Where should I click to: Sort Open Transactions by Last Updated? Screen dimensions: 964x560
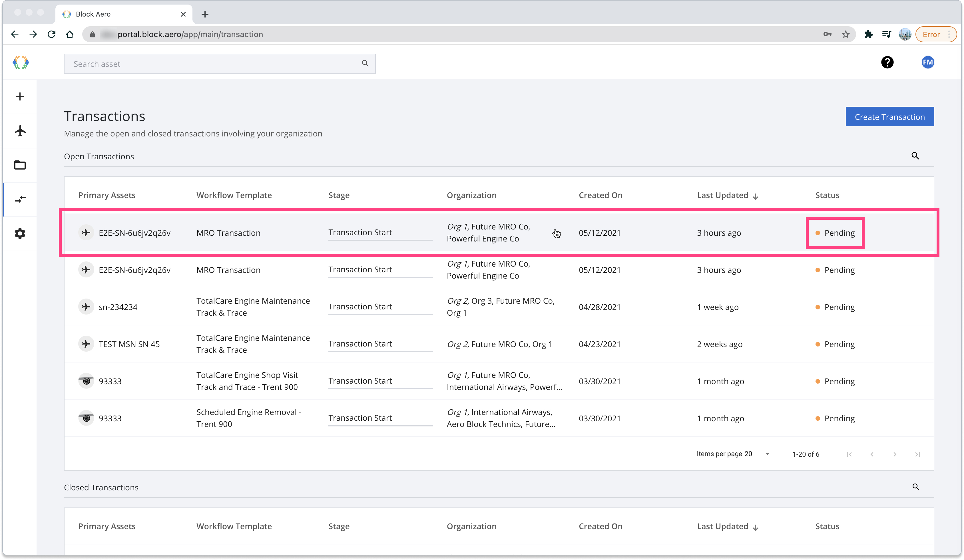pos(727,195)
